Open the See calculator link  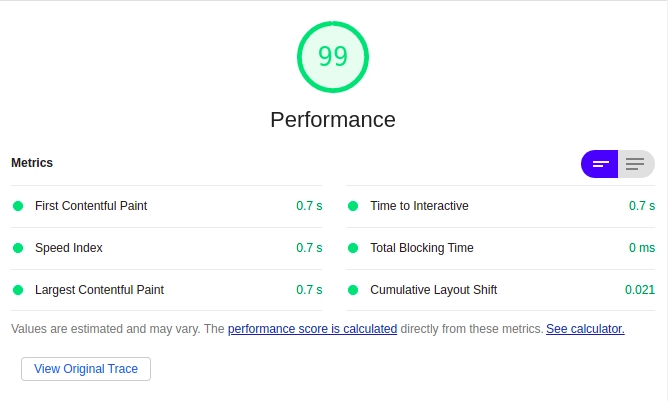[x=585, y=329]
